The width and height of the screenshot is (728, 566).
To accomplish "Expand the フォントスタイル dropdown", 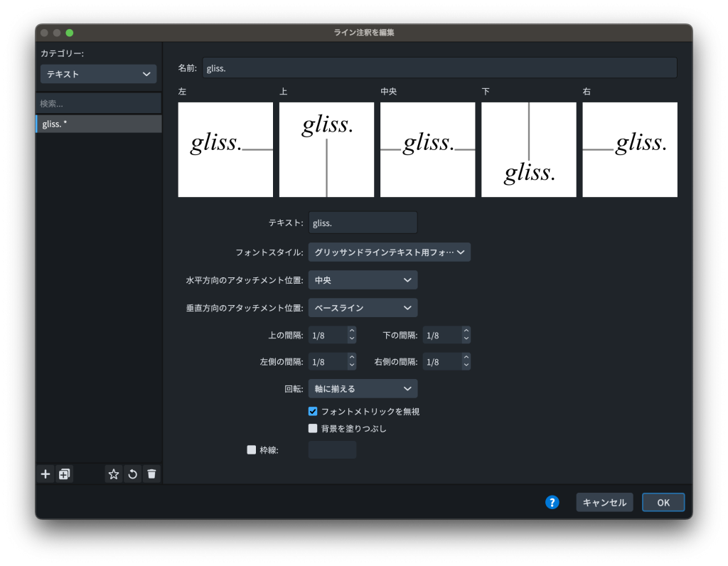I will (x=389, y=252).
